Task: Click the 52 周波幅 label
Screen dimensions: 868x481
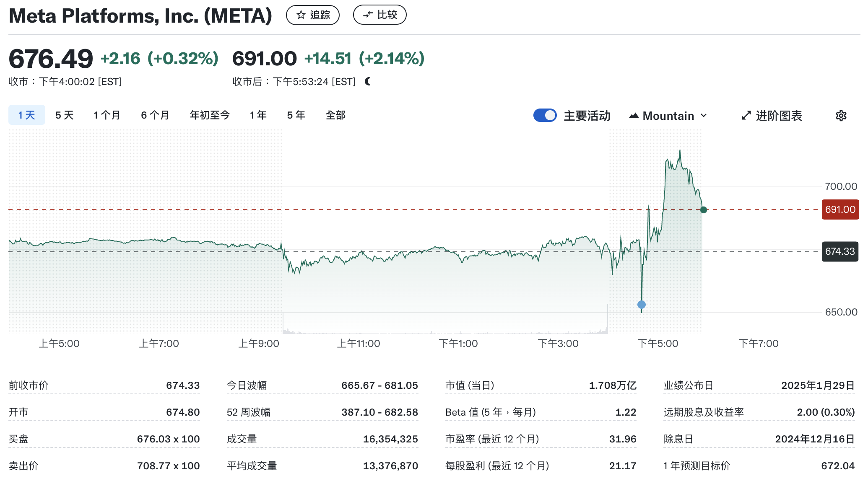Action: [x=249, y=412]
